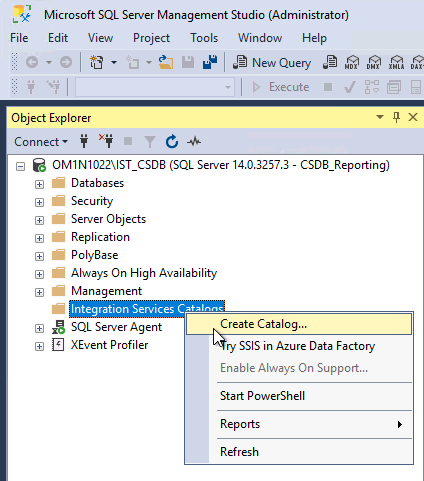
Task: Expand the XEvent Profiler node
Action: [x=39, y=346]
